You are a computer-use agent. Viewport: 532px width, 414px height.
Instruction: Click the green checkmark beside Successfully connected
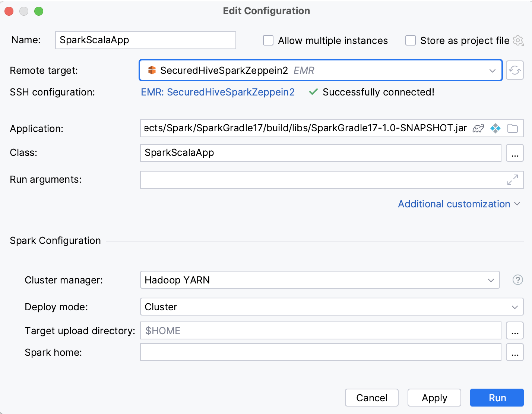pyautogui.click(x=313, y=92)
